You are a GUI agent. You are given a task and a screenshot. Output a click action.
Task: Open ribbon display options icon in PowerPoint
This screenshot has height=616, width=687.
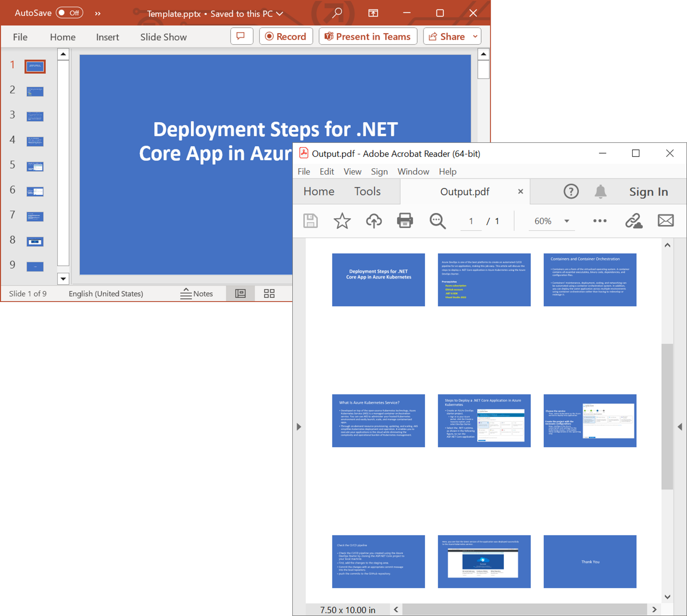[x=373, y=13]
